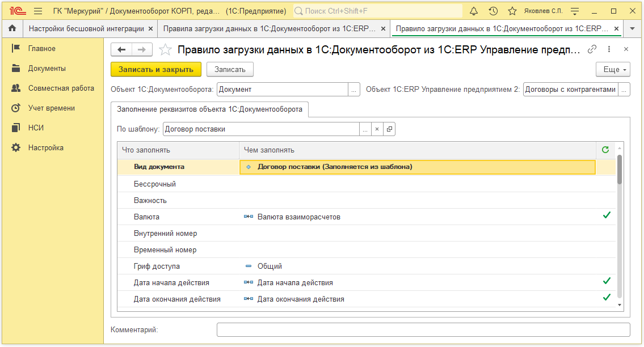Click the Записать button
The height and width of the screenshot is (347, 644).
click(230, 69)
